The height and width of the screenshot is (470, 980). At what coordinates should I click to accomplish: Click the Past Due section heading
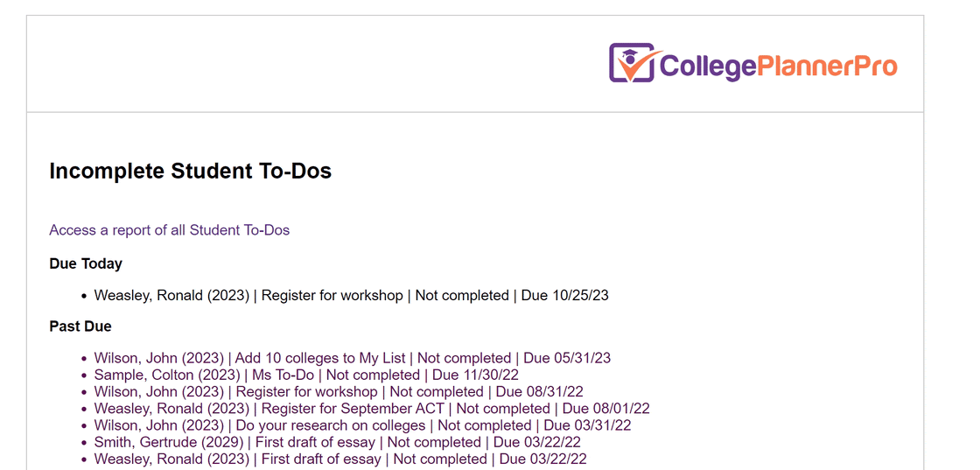tap(80, 326)
